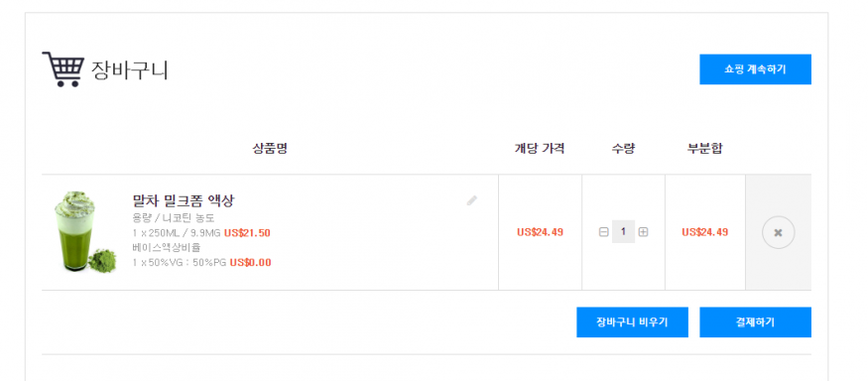Click the 쇼핑 계속하기 button

[x=755, y=69]
